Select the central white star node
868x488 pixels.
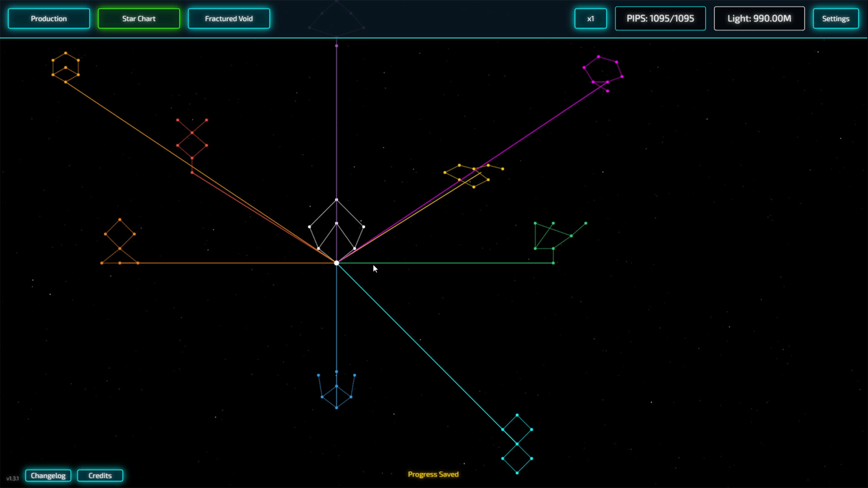click(x=336, y=263)
